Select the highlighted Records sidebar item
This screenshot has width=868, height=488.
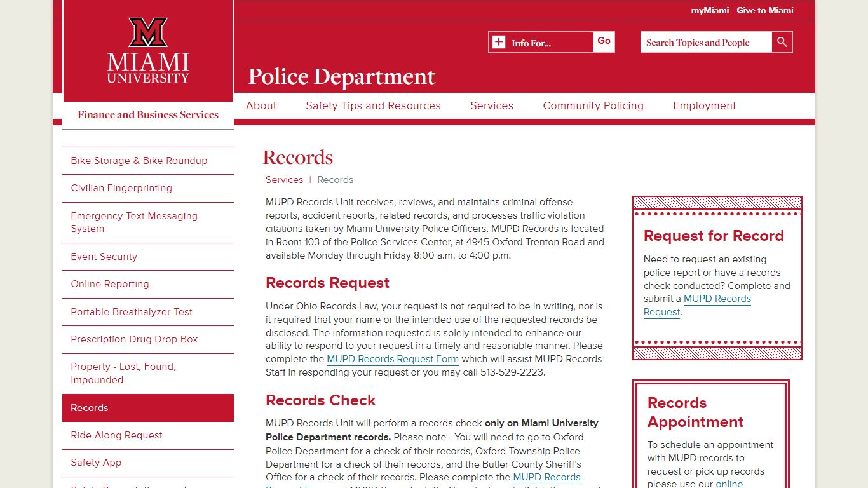pyautogui.click(x=148, y=408)
